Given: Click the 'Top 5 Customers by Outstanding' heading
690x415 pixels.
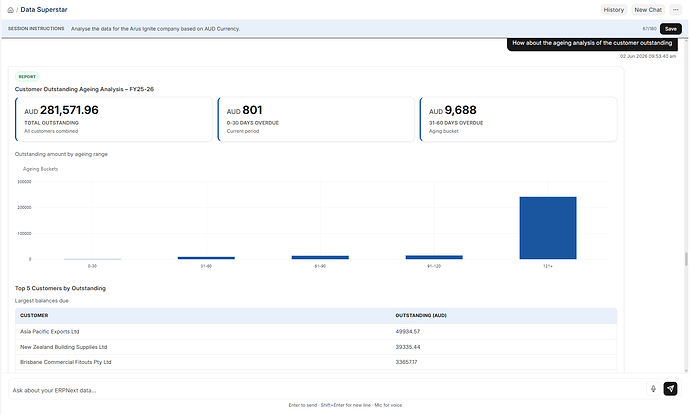Looking at the screenshot, I should point(60,288).
